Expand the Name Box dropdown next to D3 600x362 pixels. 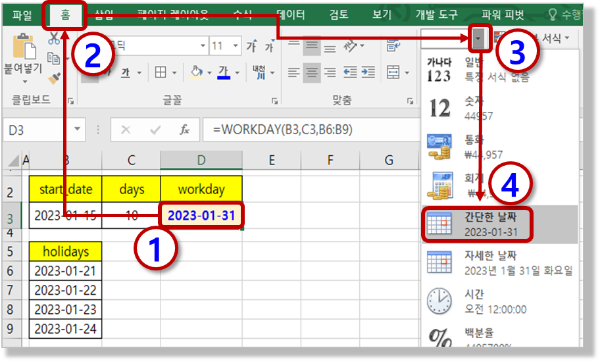tap(77, 129)
